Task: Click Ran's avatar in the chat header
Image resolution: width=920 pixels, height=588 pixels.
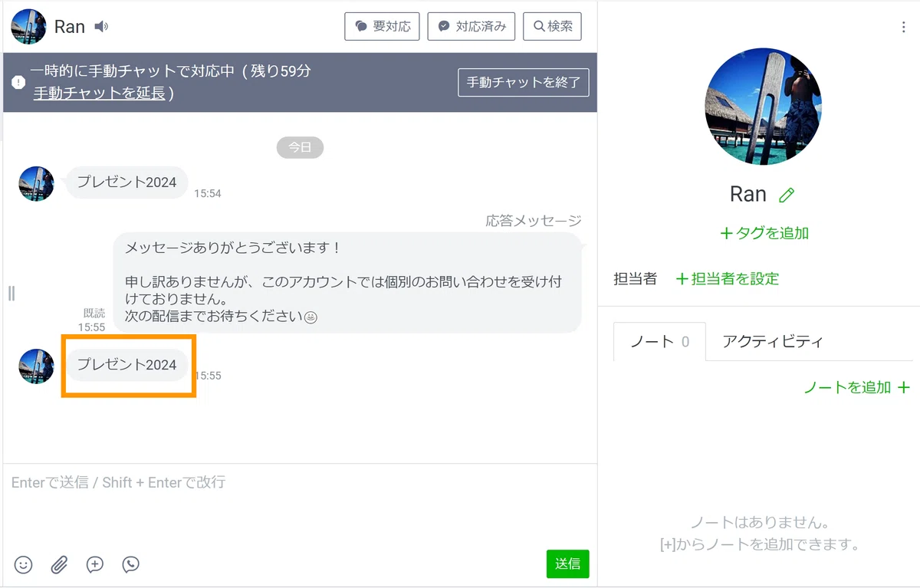Action: 28,27
